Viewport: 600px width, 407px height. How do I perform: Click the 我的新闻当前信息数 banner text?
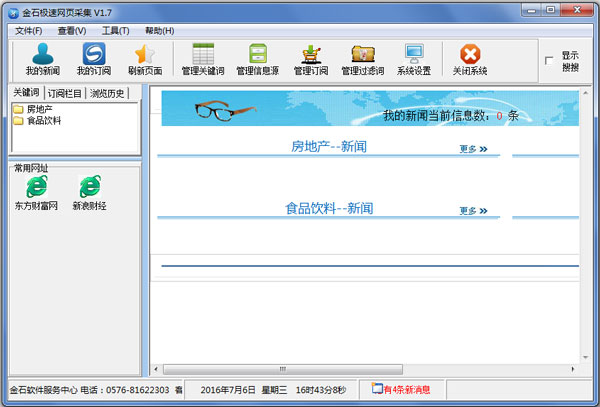point(451,116)
